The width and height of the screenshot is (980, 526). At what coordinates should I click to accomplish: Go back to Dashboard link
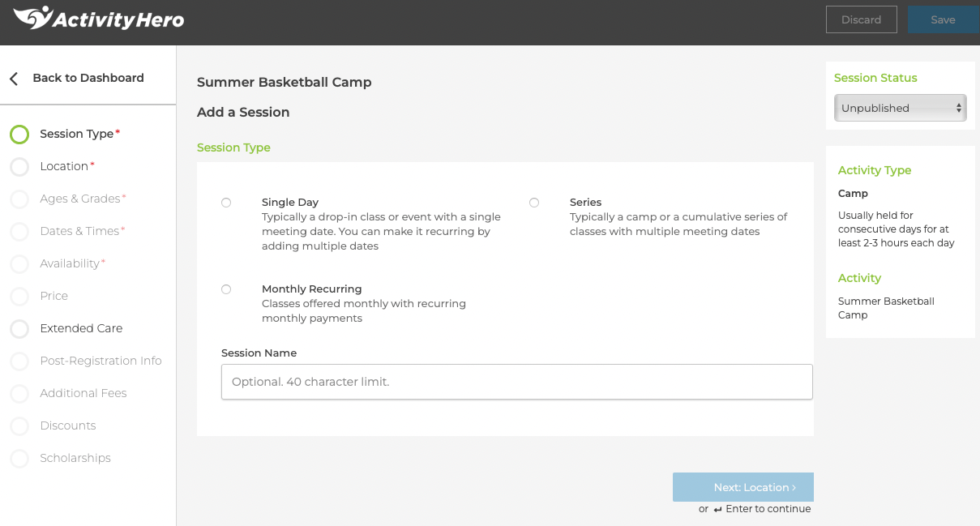pos(88,78)
